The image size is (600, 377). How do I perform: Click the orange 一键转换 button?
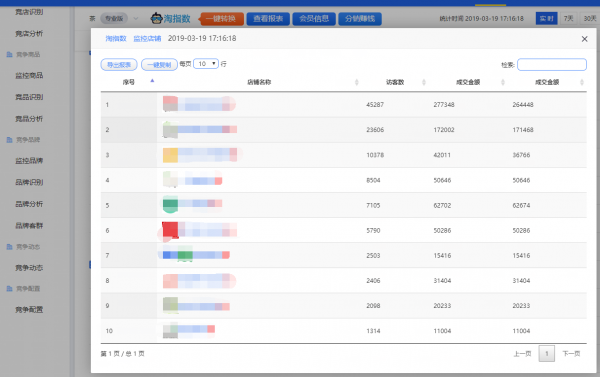[x=221, y=19]
